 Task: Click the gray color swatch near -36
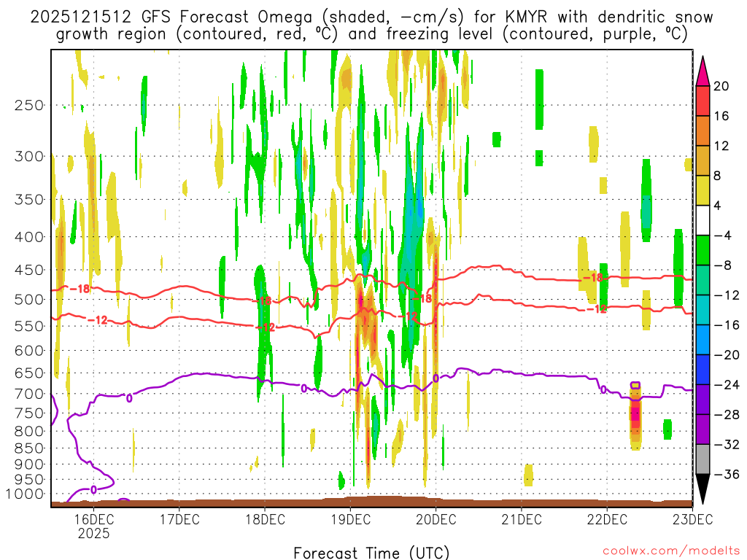(x=703, y=459)
